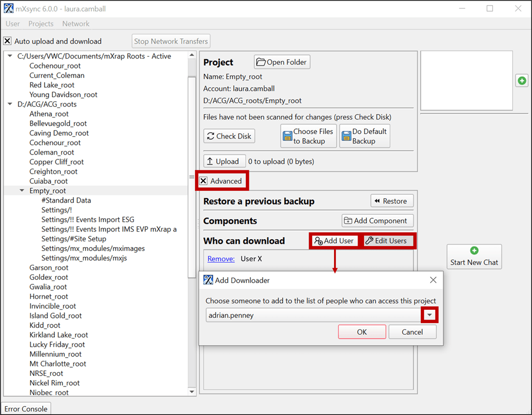Click the project tree vertical scrollbar

pos(192,176)
